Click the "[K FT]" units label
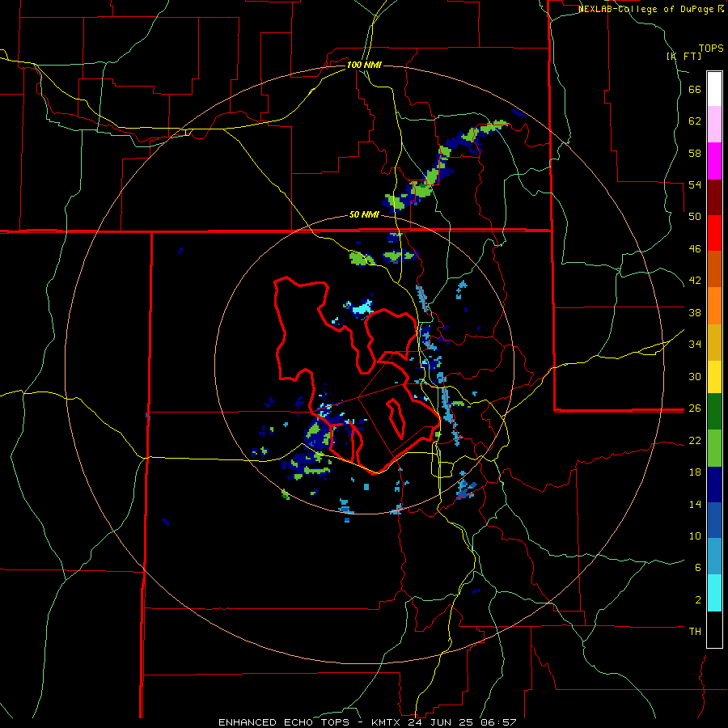 click(x=684, y=56)
